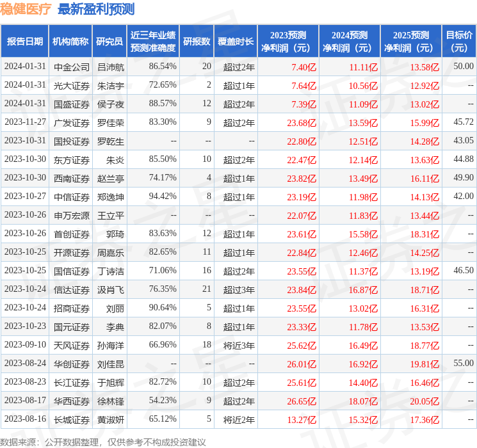Click researcher name 侯子夜
The height and width of the screenshot is (448, 477).
point(111,104)
